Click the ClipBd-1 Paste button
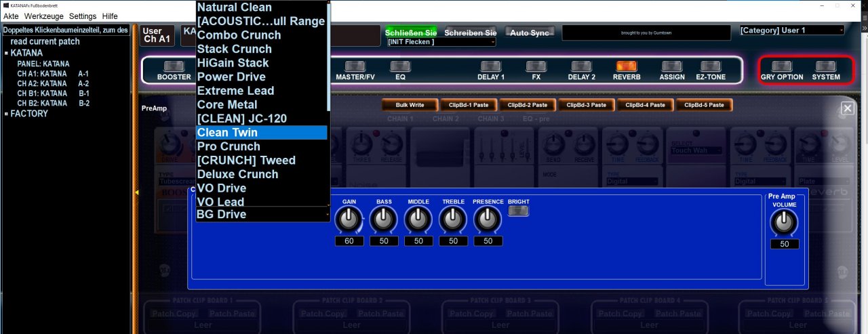 coord(469,105)
